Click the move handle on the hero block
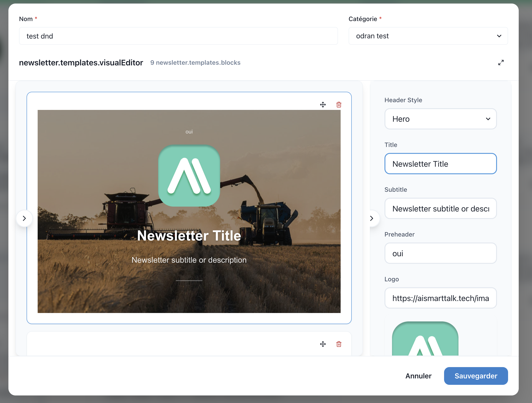This screenshot has height=403, width=532. [x=323, y=105]
